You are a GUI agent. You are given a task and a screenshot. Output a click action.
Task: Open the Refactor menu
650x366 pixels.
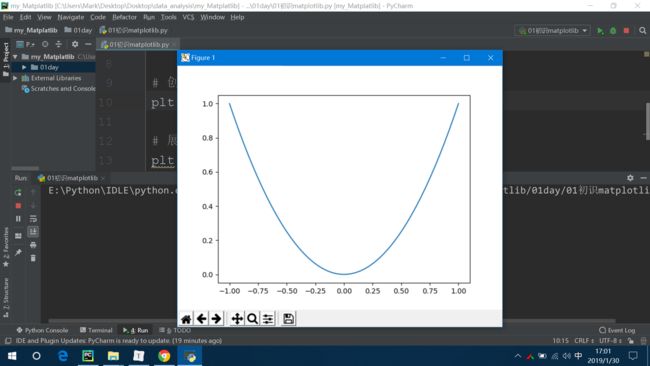click(124, 17)
